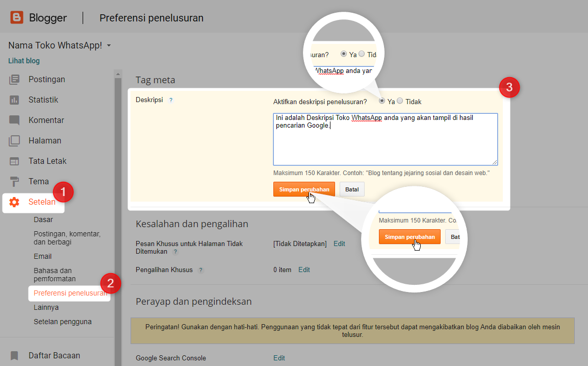Screen dimensions: 588x366
Task: Open the blog name dropdown arrow
Action: pyautogui.click(x=109, y=45)
